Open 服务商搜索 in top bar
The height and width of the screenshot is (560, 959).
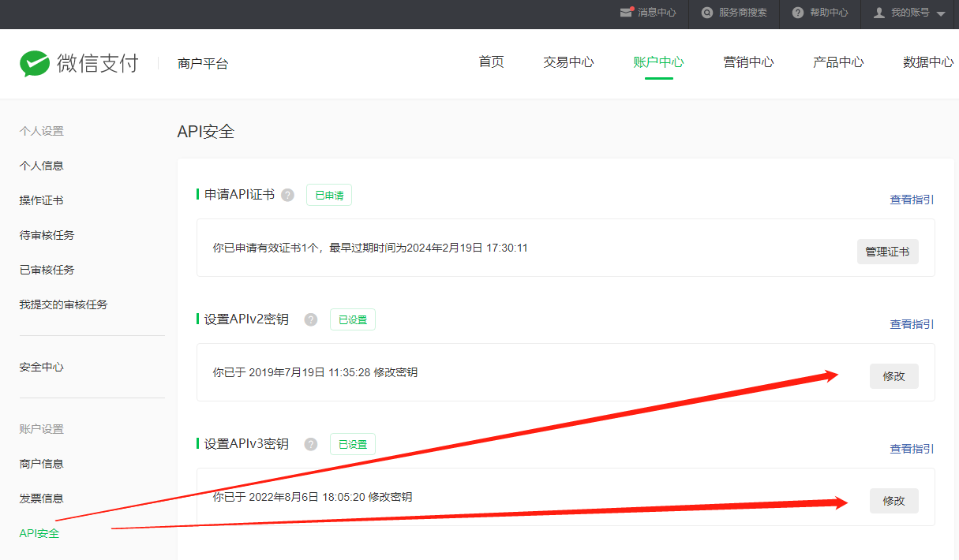pyautogui.click(x=743, y=13)
